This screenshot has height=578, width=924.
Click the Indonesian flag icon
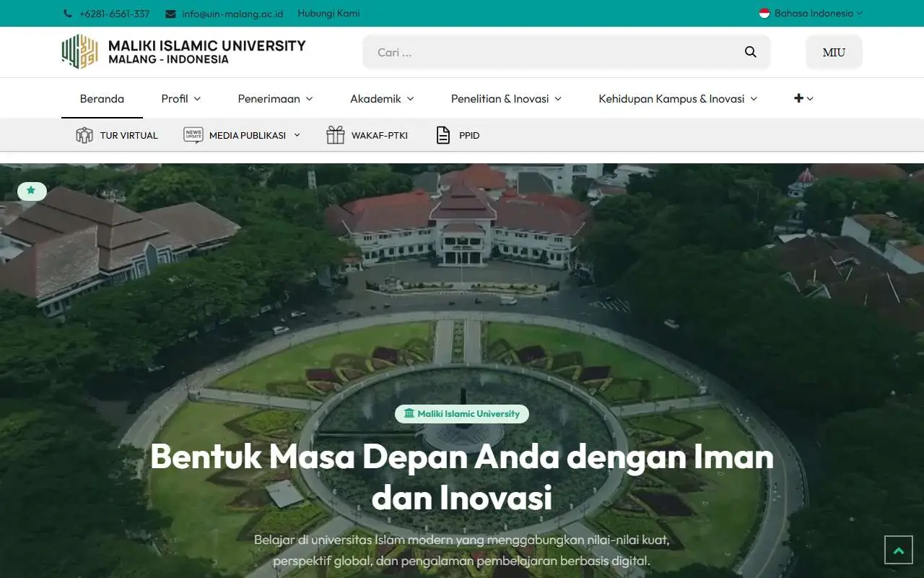[764, 13]
